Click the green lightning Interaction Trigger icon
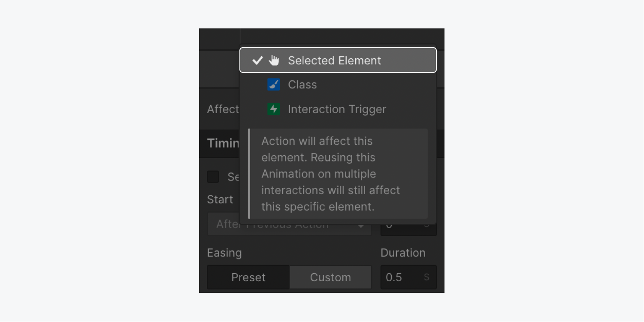 point(273,109)
